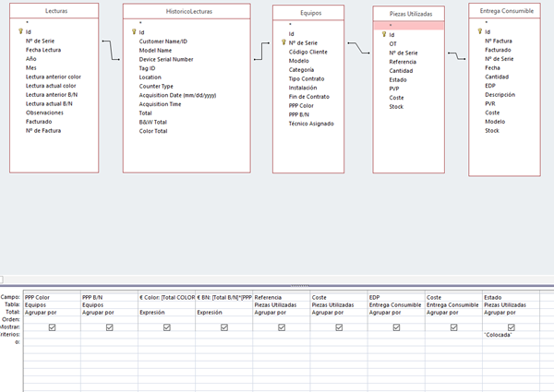Open the Expresión total dropdown under € Color

(166, 313)
